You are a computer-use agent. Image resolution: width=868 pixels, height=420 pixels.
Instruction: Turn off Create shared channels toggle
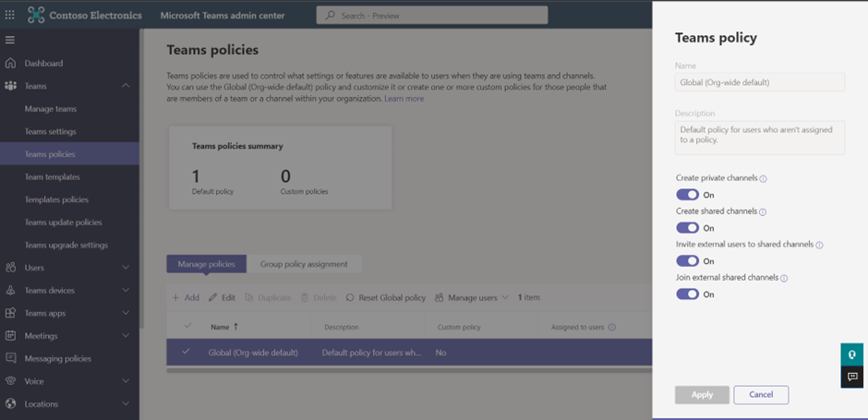tap(688, 228)
